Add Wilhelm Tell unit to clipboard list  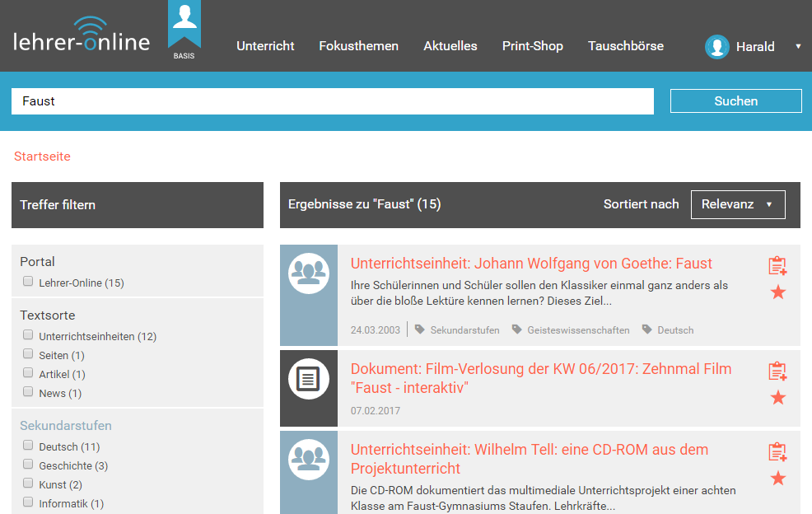pyautogui.click(x=777, y=452)
